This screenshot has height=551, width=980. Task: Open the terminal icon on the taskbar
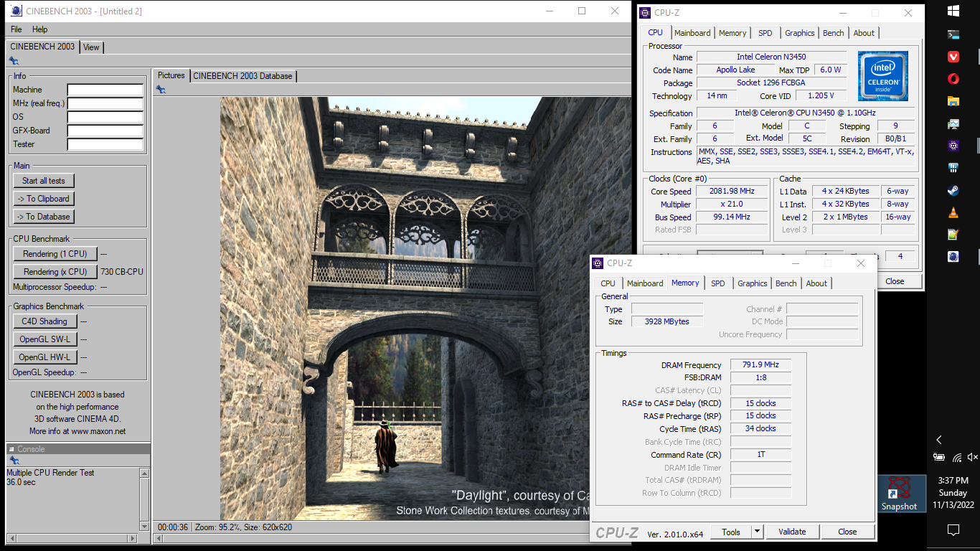[953, 34]
